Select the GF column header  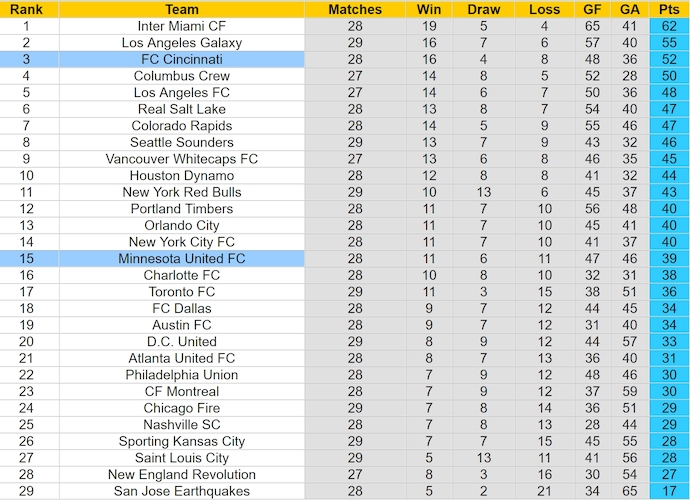click(x=592, y=9)
